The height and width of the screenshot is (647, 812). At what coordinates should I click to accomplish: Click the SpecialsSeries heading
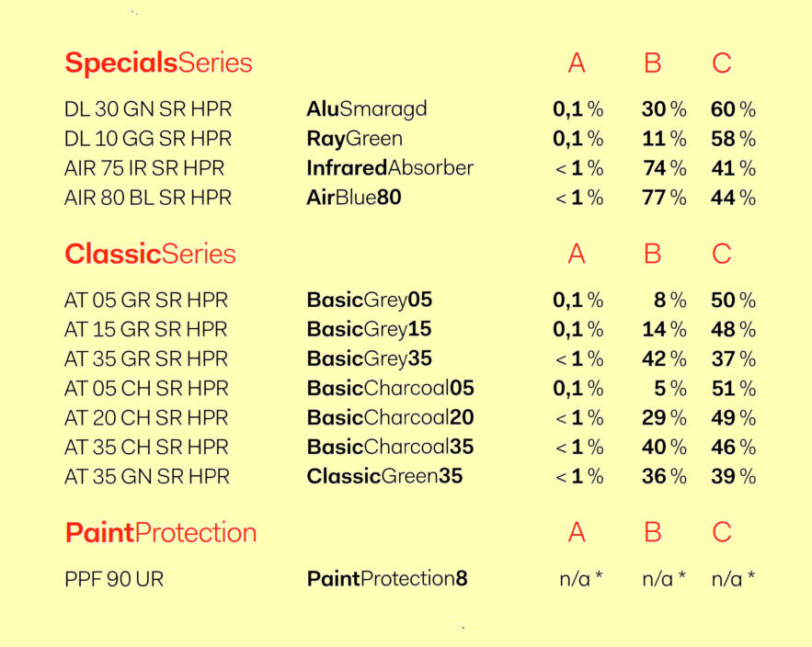pyautogui.click(x=158, y=64)
